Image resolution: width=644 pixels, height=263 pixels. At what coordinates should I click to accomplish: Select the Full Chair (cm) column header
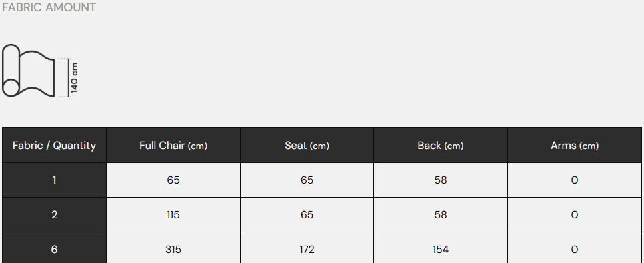(173, 145)
